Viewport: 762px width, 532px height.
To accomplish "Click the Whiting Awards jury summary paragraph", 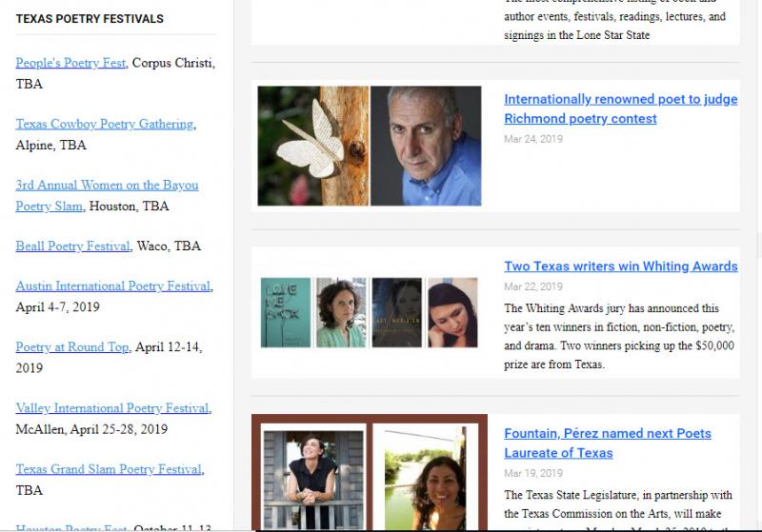I will [620, 336].
